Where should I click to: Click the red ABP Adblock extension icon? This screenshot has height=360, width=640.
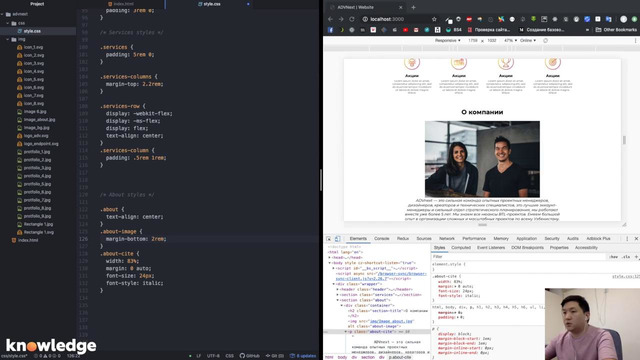(469, 19)
